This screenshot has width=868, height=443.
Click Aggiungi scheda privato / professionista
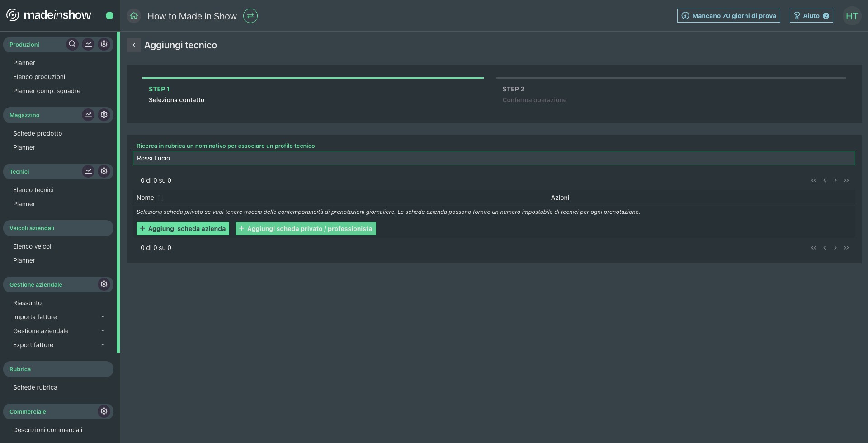coord(306,229)
